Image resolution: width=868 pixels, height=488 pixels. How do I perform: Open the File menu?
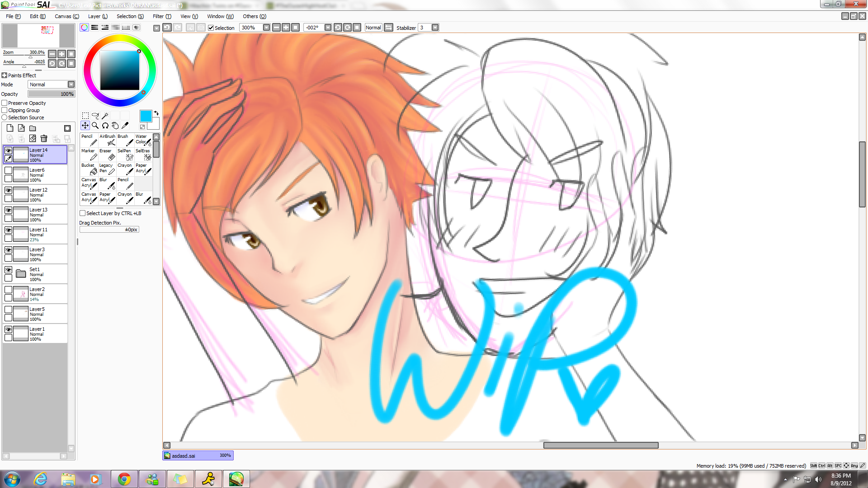click(x=13, y=16)
